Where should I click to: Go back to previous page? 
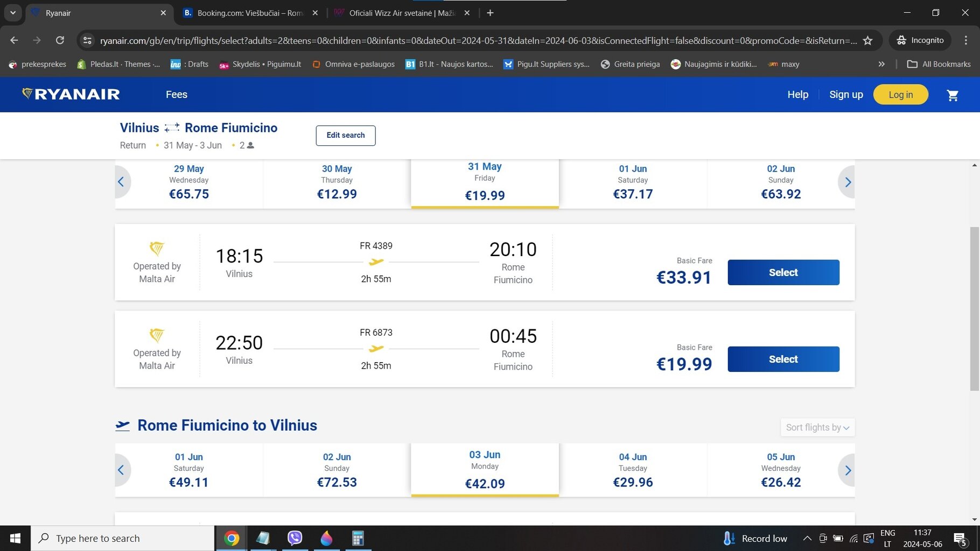pos(14,40)
